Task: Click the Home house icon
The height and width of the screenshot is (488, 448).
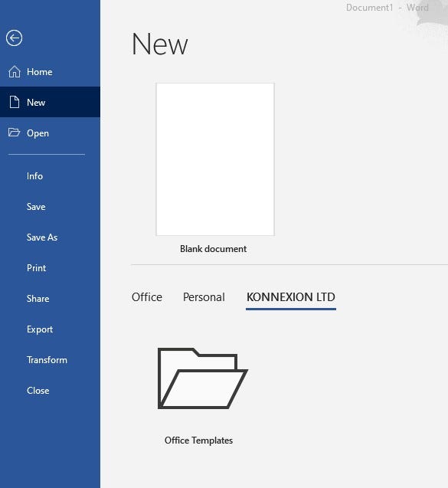Action: [x=15, y=71]
